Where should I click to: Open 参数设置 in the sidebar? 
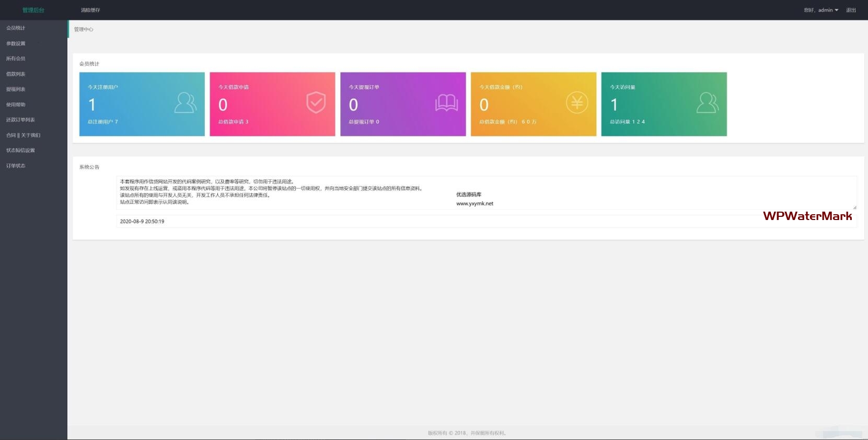coord(16,43)
